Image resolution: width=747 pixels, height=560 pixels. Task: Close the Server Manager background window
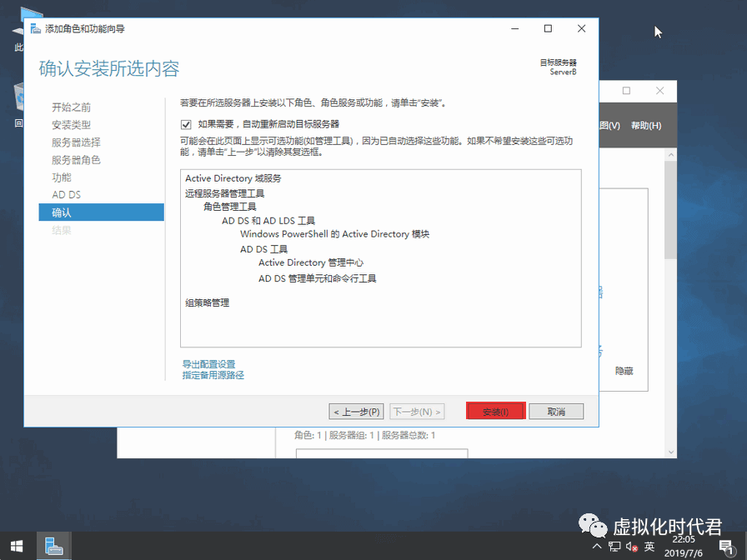[659, 91]
